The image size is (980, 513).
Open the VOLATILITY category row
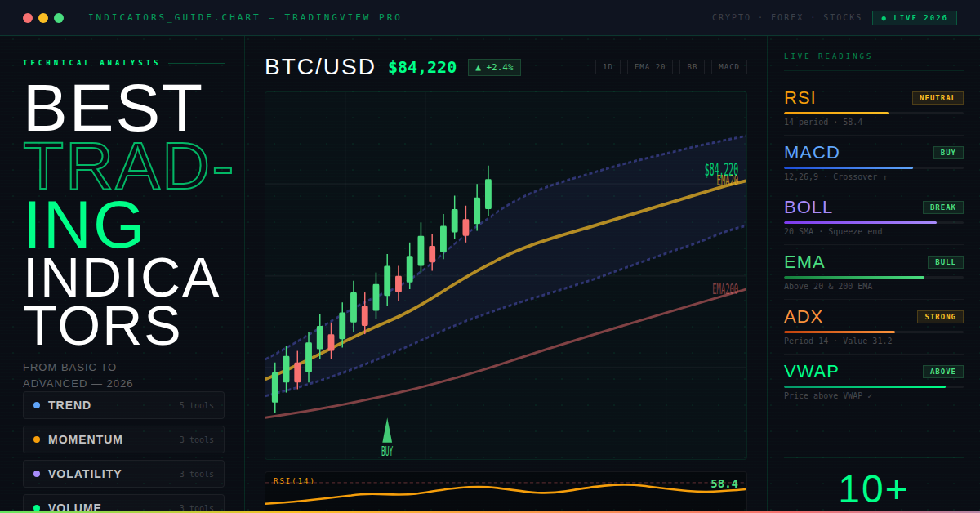(123, 474)
